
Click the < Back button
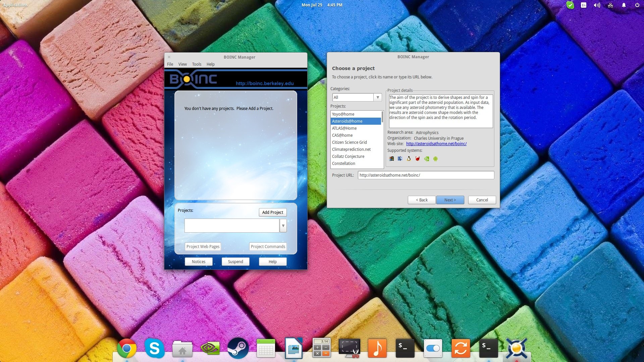pos(422,200)
